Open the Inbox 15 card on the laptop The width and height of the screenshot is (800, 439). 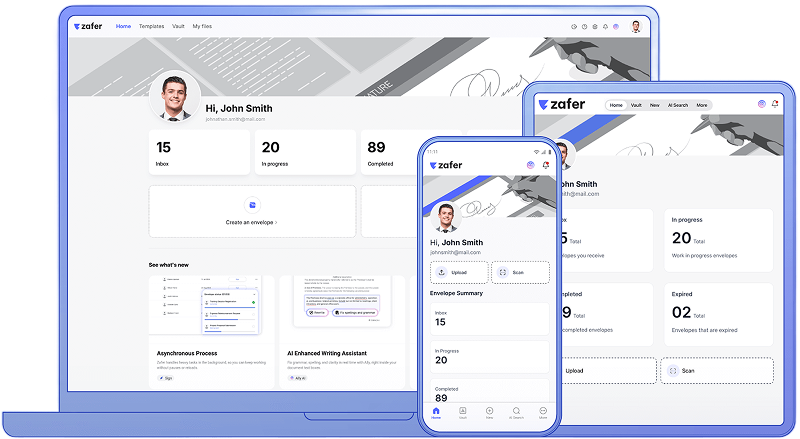199,152
